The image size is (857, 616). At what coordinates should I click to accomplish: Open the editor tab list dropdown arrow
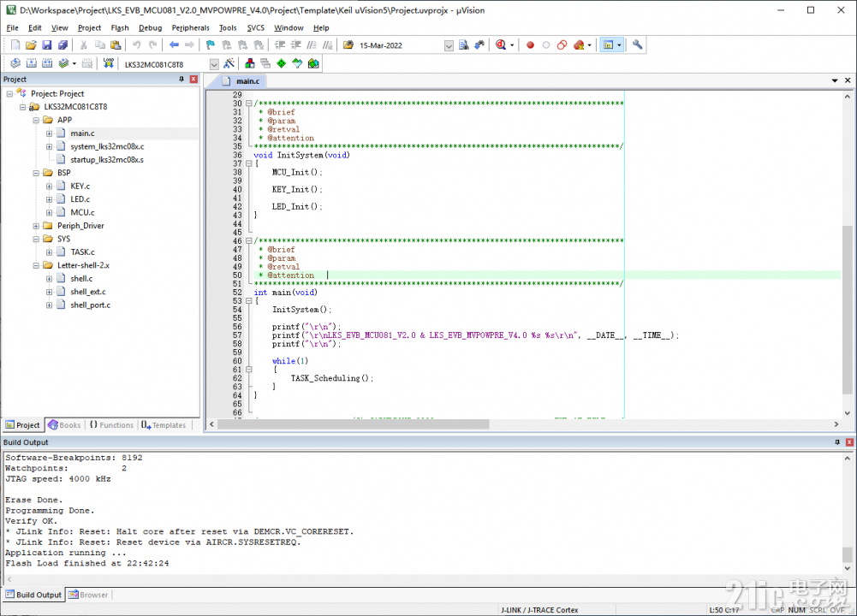coord(835,80)
